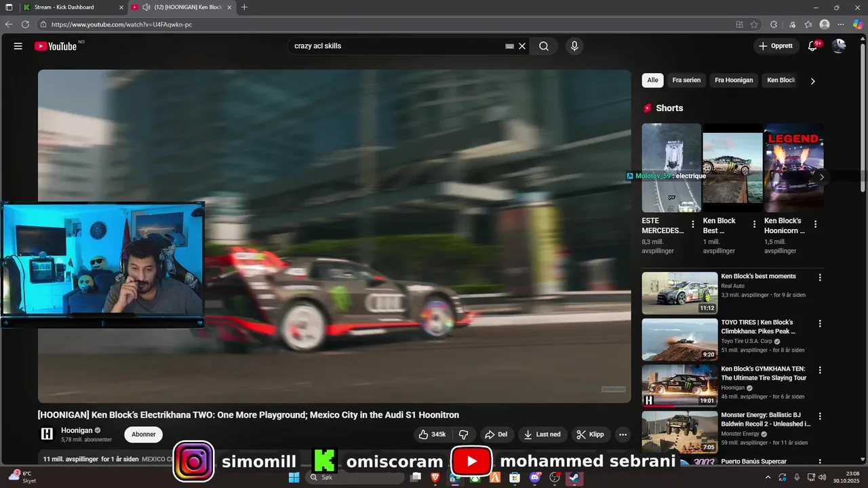This screenshot has width=868, height=488.
Task: Open the 'Ken Block's Hoonicorn' short thumbnail
Action: pyautogui.click(x=793, y=167)
